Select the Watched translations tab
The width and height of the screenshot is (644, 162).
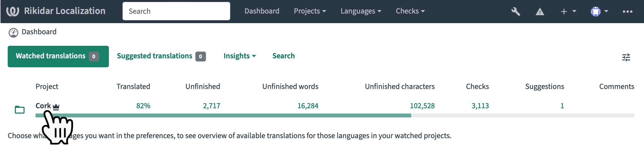pos(58,56)
